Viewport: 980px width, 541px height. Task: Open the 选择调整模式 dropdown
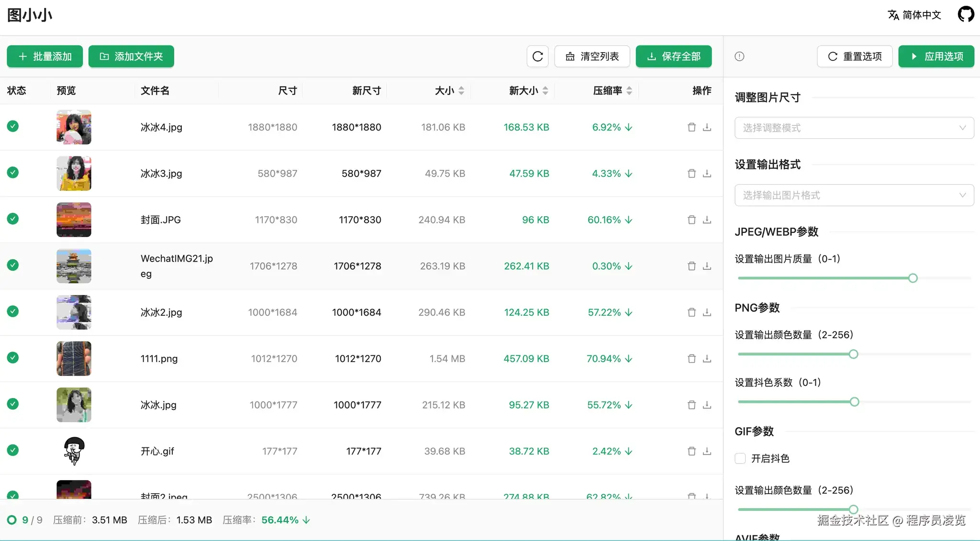(854, 128)
